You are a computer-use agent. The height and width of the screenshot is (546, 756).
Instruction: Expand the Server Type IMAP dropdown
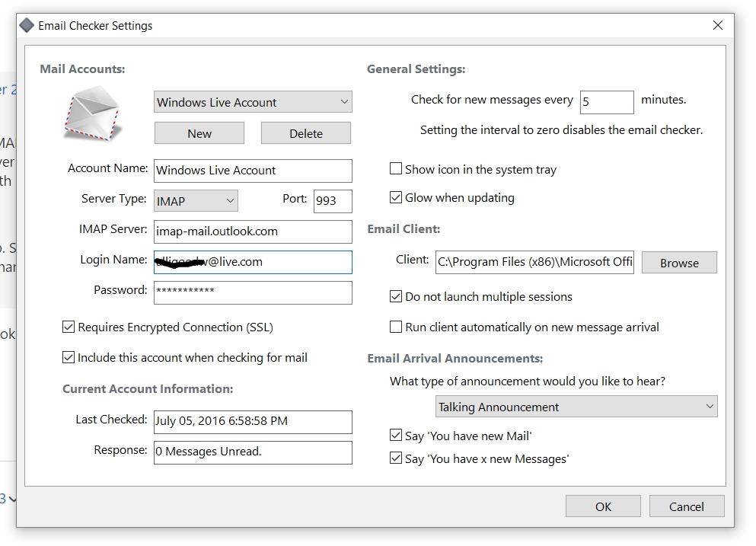[x=196, y=201]
